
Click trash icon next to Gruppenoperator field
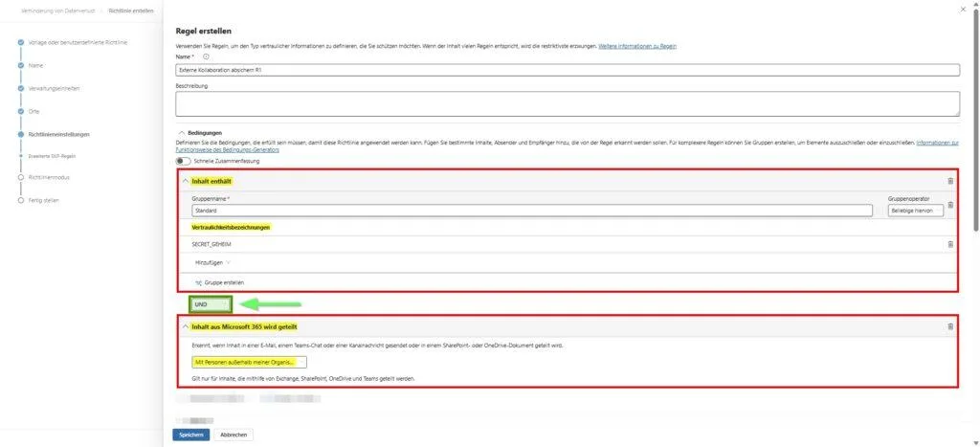pyautogui.click(x=949, y=205)
